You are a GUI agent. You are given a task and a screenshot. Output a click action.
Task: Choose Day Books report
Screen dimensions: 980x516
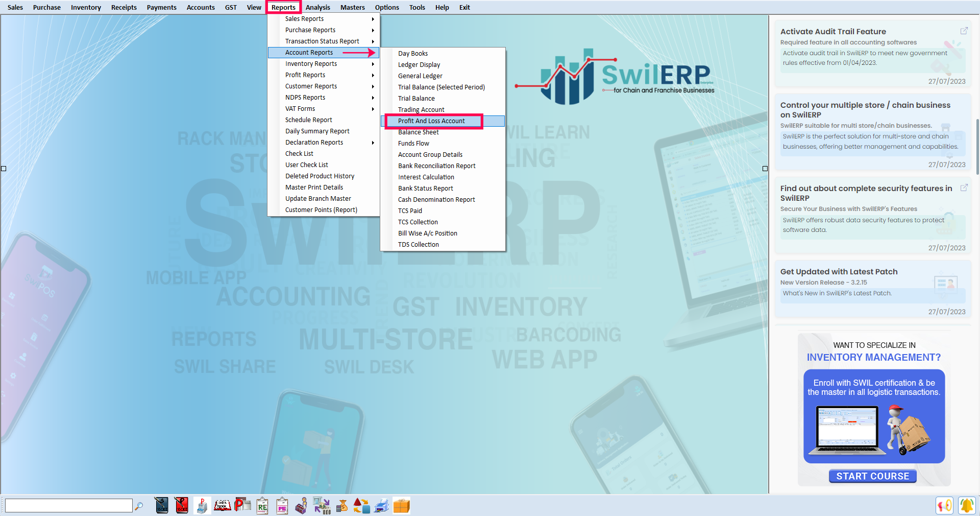click(x=443, y=54)
